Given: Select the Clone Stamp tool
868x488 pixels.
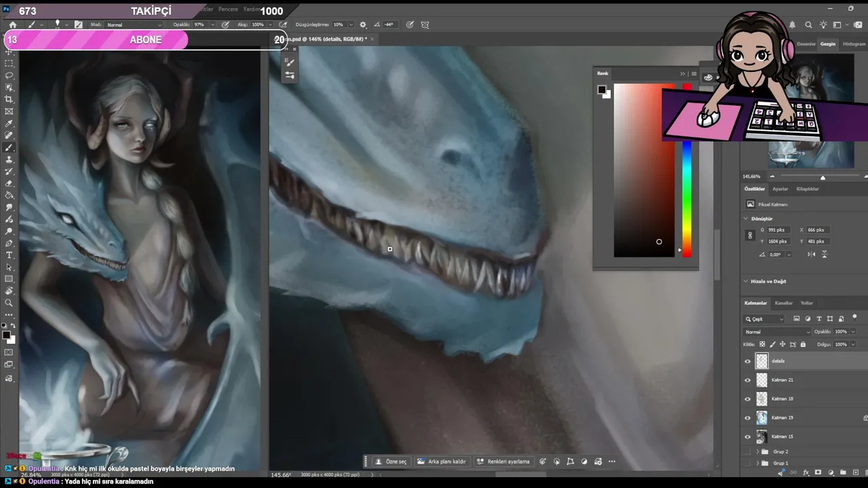Looking at the screenshot, I should (9, 160).
